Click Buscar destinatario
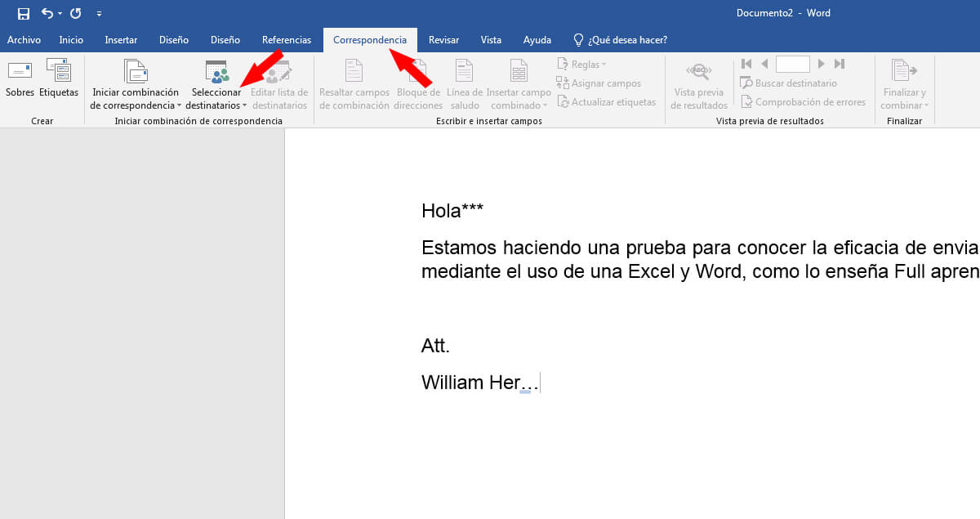Image resolution: width=980 pixels, height=519 pixels. (788, 83)
